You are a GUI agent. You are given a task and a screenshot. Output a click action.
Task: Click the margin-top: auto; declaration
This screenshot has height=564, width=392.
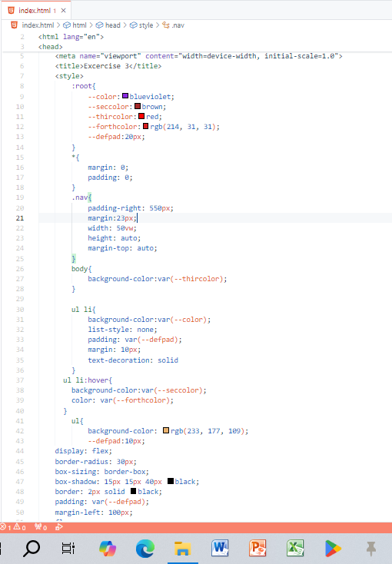[x=122, y=248]
